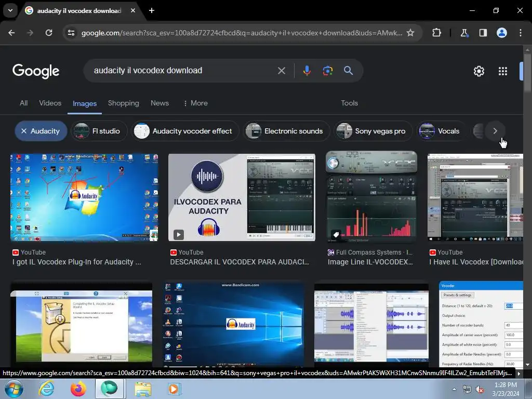532x399 pixels.
Task: Open 'I got IL Vocodex Plug-In' result
Action: (x=77, y=262)
